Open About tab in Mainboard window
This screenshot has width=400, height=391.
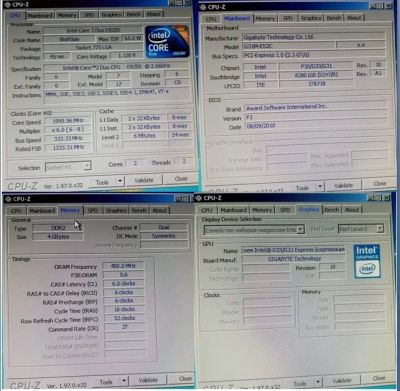(354, 17)
